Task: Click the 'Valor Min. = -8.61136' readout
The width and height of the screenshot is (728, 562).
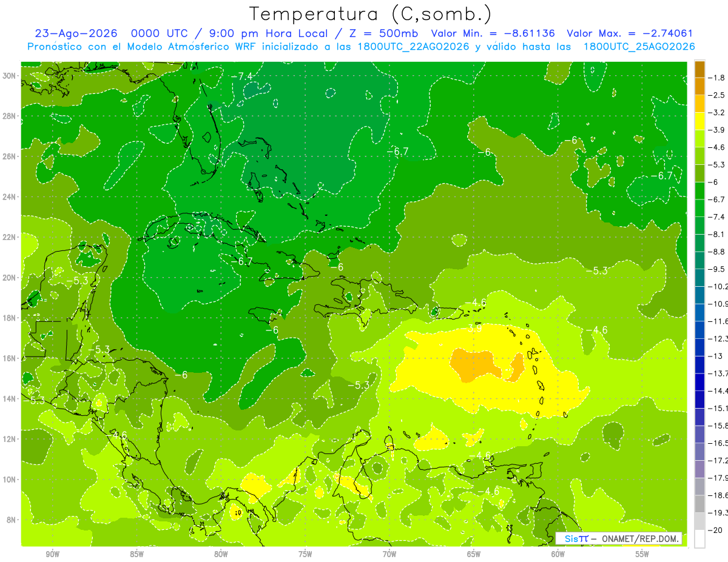Action: [x=493, y=33]
